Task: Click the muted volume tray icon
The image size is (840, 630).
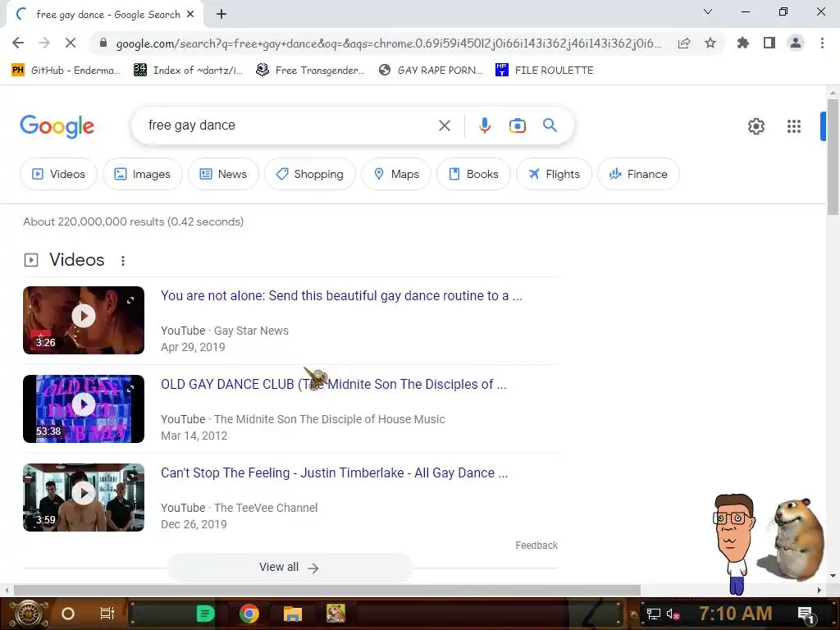Action: (x=673, y=614)
